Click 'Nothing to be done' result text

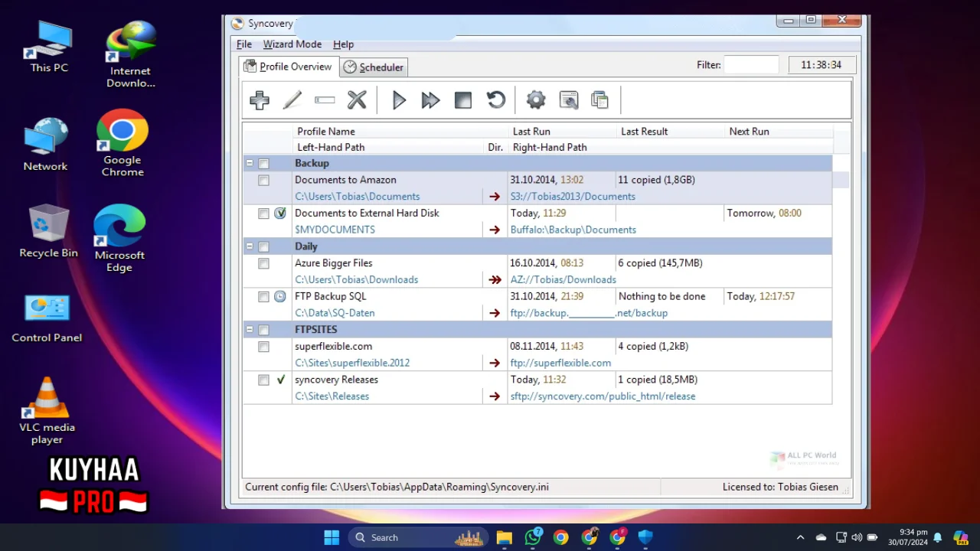[662, 296]
